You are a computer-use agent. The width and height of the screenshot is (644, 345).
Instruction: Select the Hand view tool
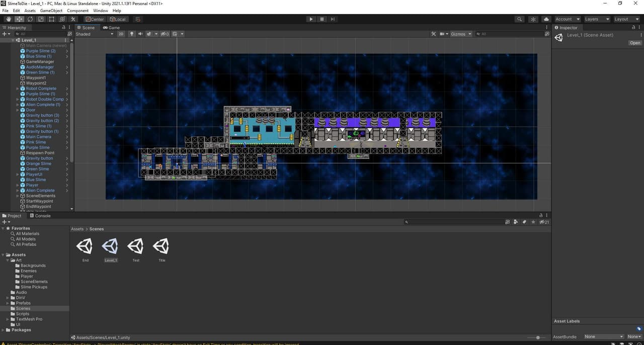click(x=9, y=19)
